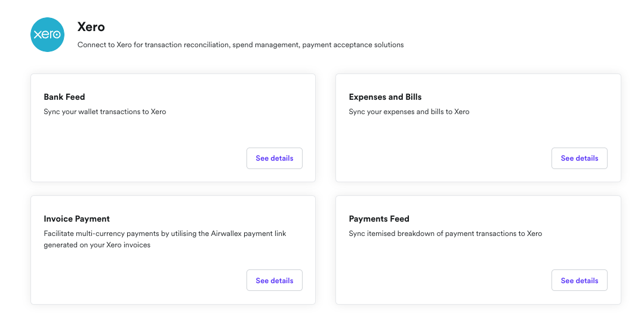644x322 pixels.
Task: Click 'Sync your wallet transactions to Xero' text
Action: pos(104,112)
